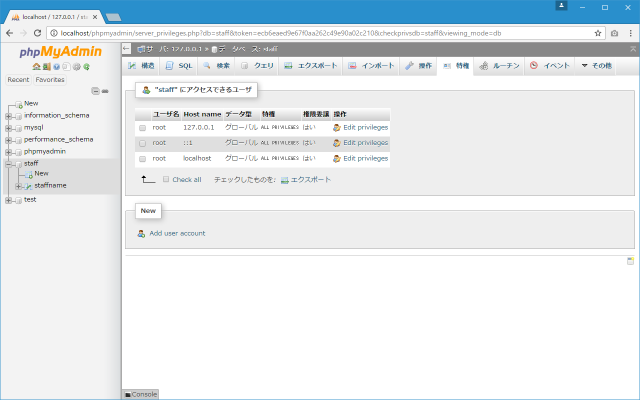Viewport: 640px width, 400px height.
Task: Switch to the ルーチン routines tab
Action: pyautogui.click(x=499, y=66)
